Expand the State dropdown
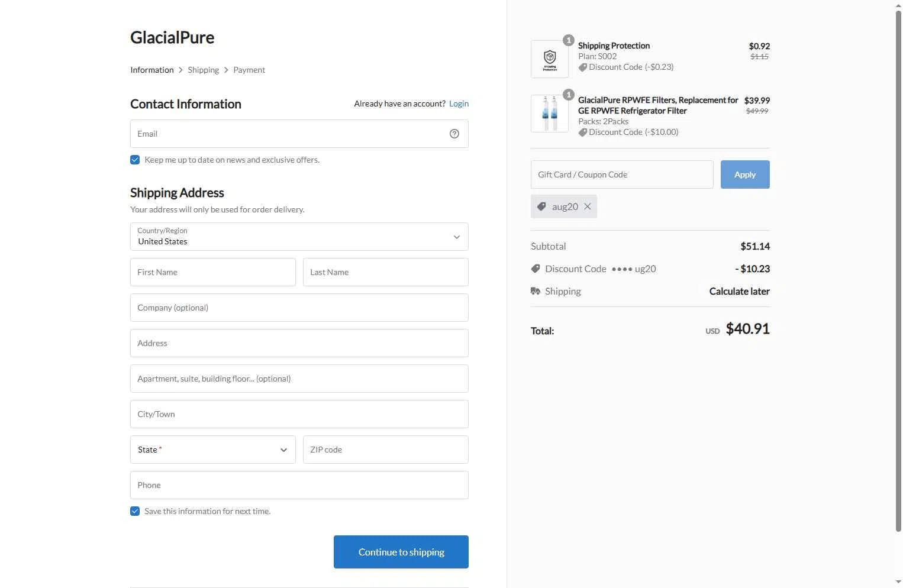 [x=213, y=450]
